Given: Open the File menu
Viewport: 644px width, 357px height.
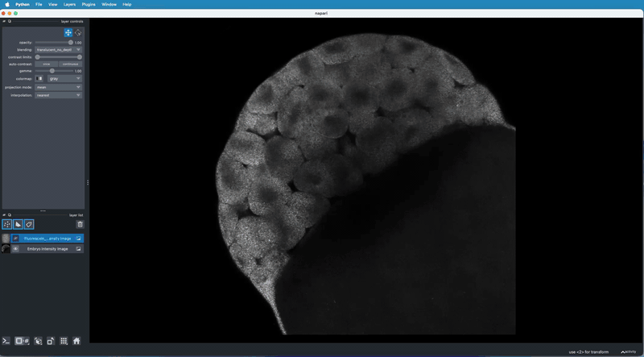Looking at the screenshot, I should coord(39,4).
